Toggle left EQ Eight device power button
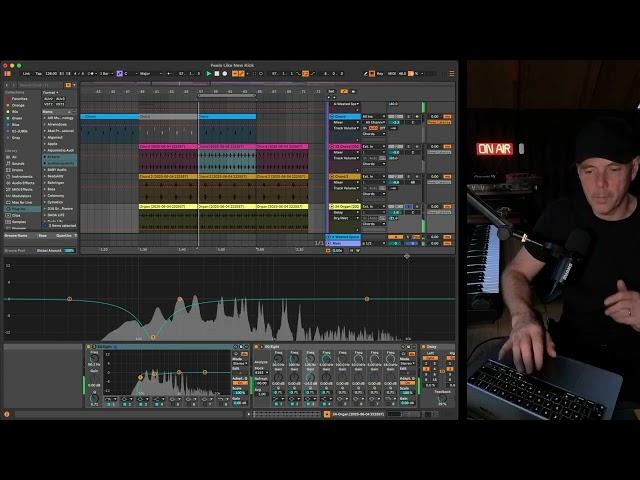This screenshot has height=480, width=640. (89, 347)
